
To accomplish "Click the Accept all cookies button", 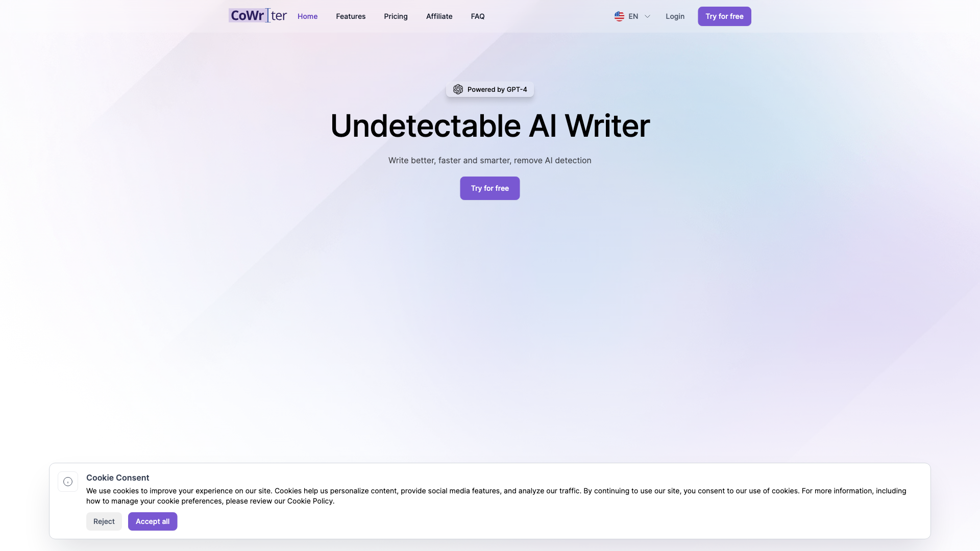I will pyautogui.click(x=152, y=521).
